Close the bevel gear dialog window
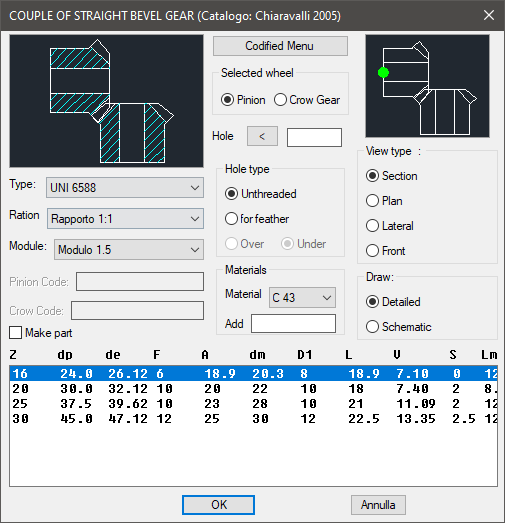 (x=489, y=15)
